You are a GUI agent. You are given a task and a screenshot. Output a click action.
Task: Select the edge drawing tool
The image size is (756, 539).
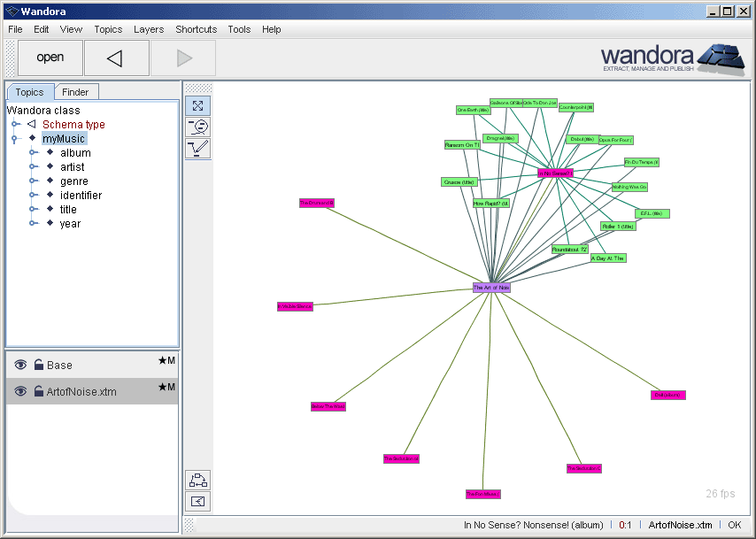click(197, 148)
